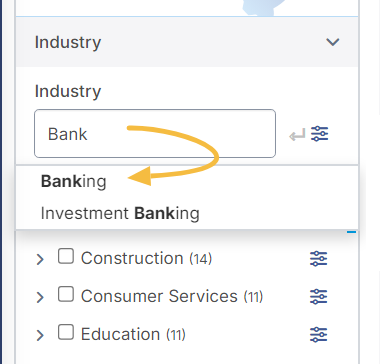The height and width of the screenshot is (364, 380).
Task: Expand the Consumer Services category arrow
Action: click(40, 297)
